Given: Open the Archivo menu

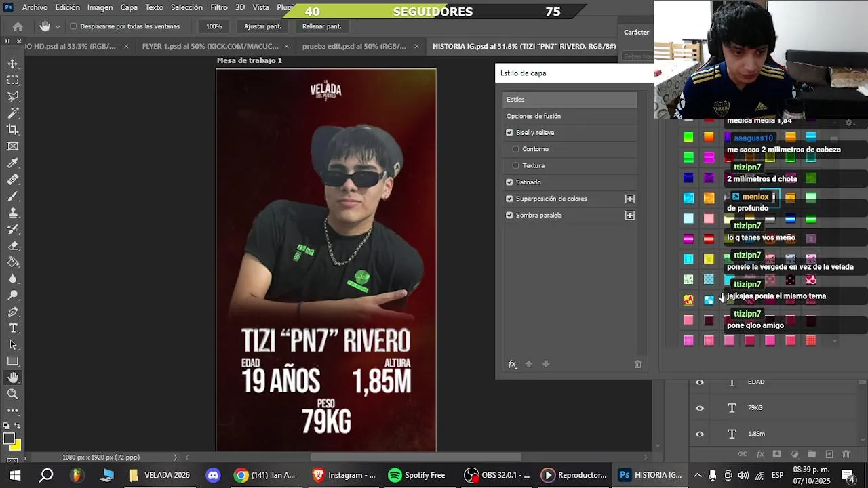Looking at the screenshot, I should (35, 7).
